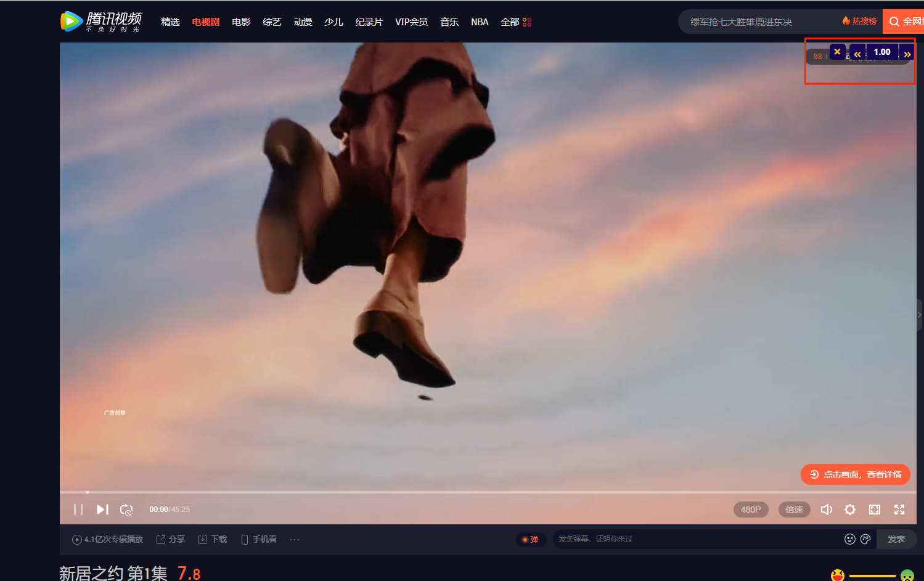Skip to the next episode
Screen dimensions: 924x581
tap(102, 510)
